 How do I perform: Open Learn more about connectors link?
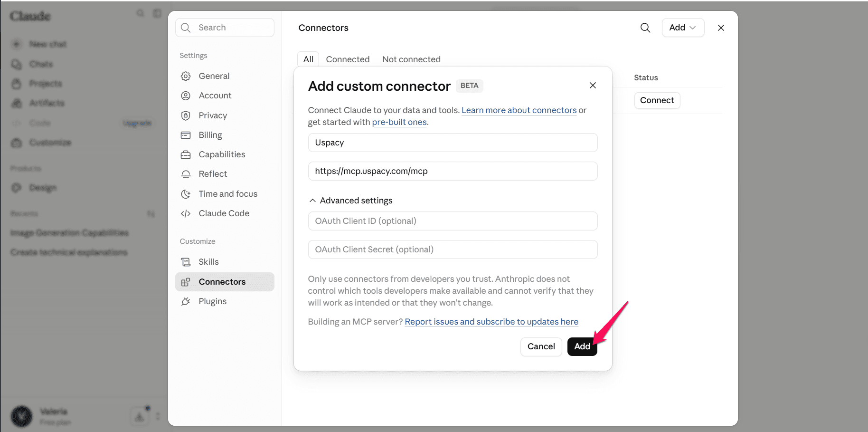tap(519, 110)
